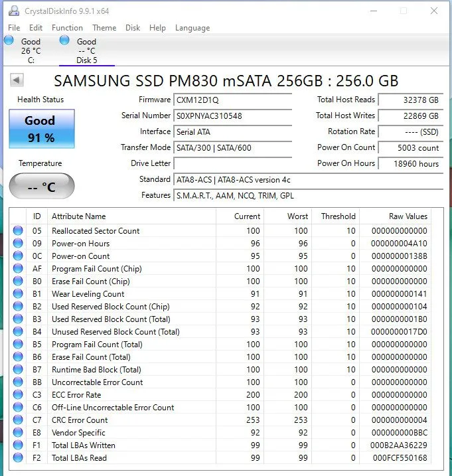The width and height of the screenshot is (452, 476).
Task: Open the File menu
Action: (x=14, y=28)
